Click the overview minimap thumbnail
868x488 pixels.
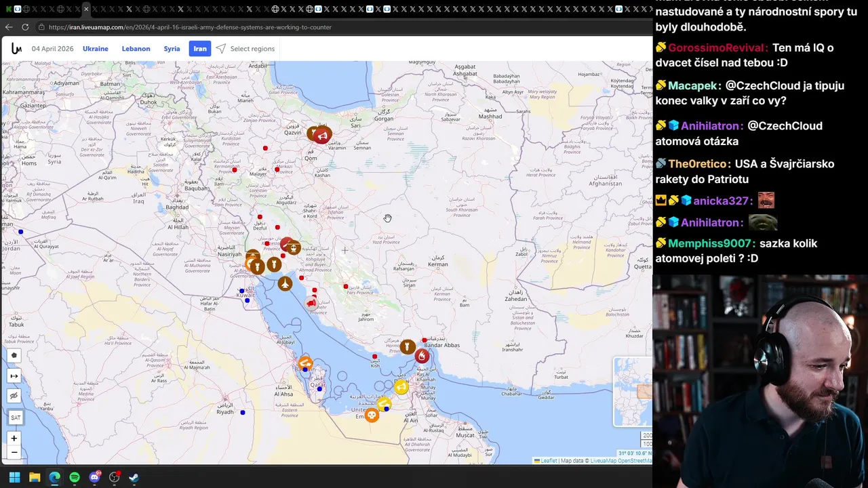633,392
